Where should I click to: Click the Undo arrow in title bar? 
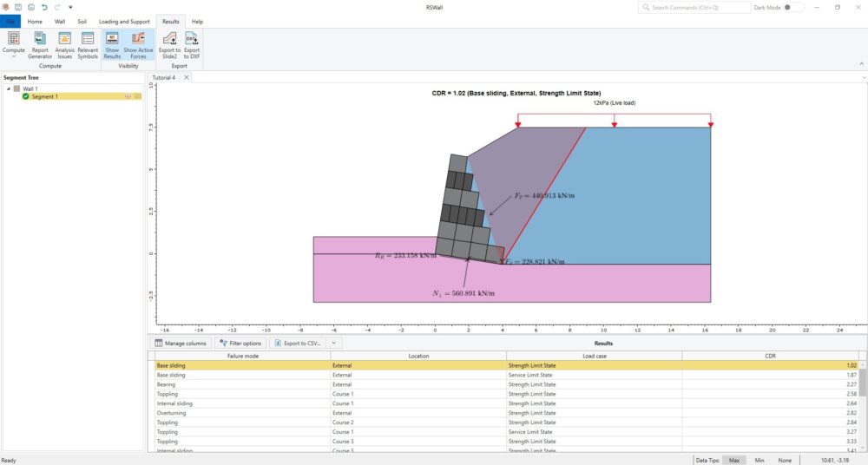pos(43,7)
